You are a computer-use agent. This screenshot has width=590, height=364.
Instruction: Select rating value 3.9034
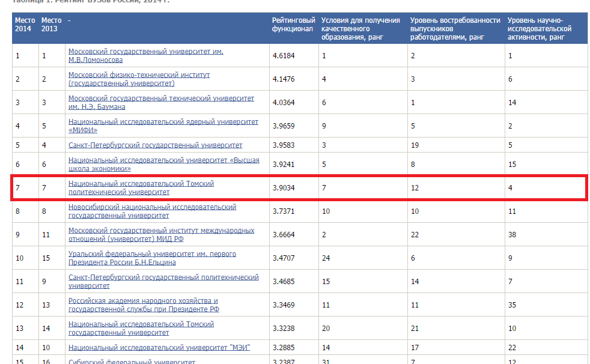tap(284, 187)
